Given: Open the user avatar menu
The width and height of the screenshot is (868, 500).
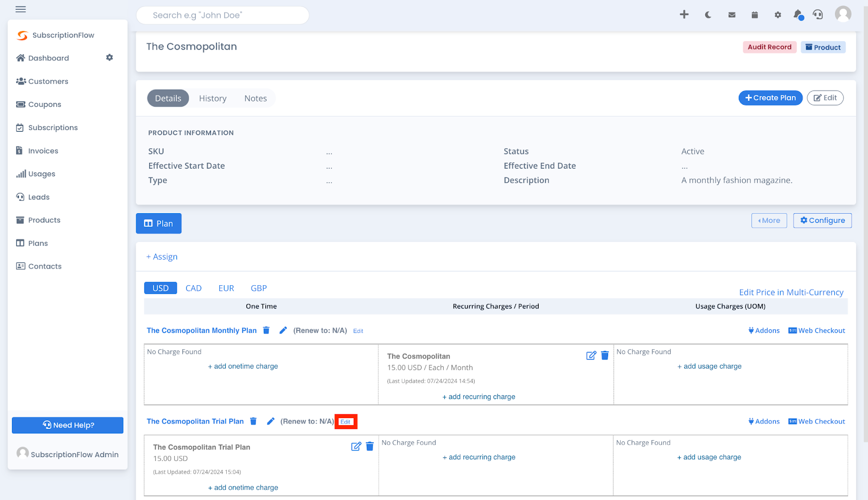Looking at the screenshot, I should 843,14.
